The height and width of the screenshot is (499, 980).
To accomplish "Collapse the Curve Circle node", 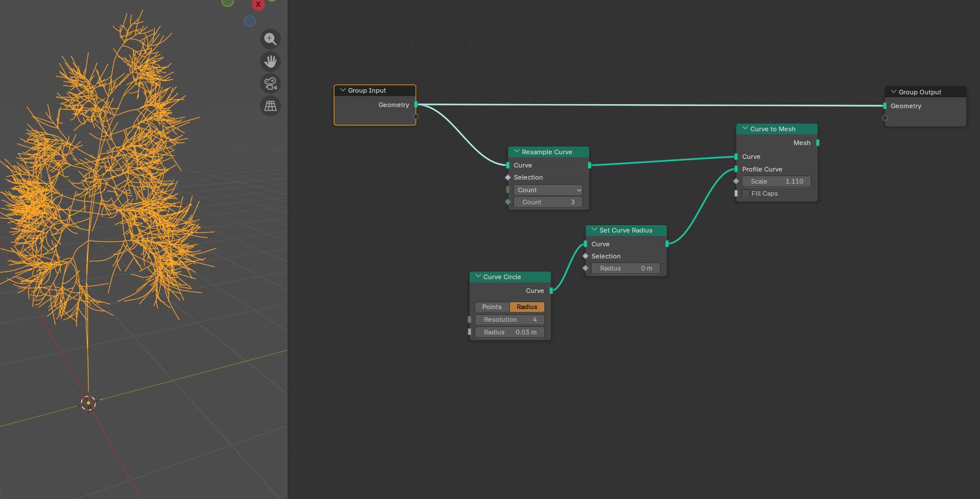I will coord(478,277).
